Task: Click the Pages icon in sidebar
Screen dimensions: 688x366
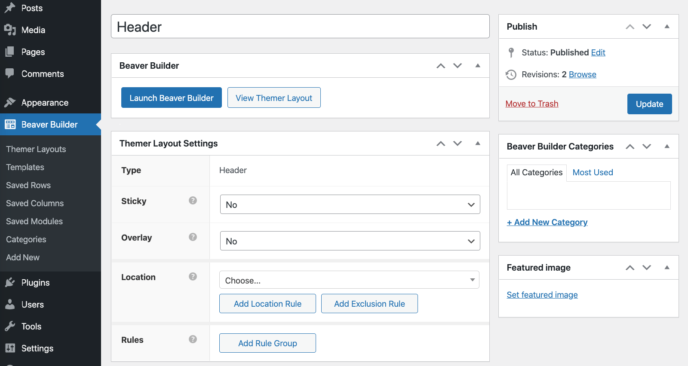Action: 10,52
